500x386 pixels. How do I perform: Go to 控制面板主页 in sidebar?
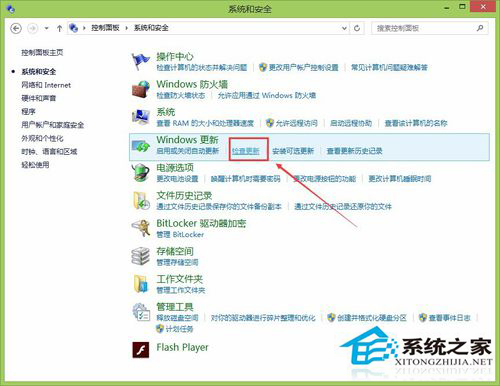(x=42, y=52)
